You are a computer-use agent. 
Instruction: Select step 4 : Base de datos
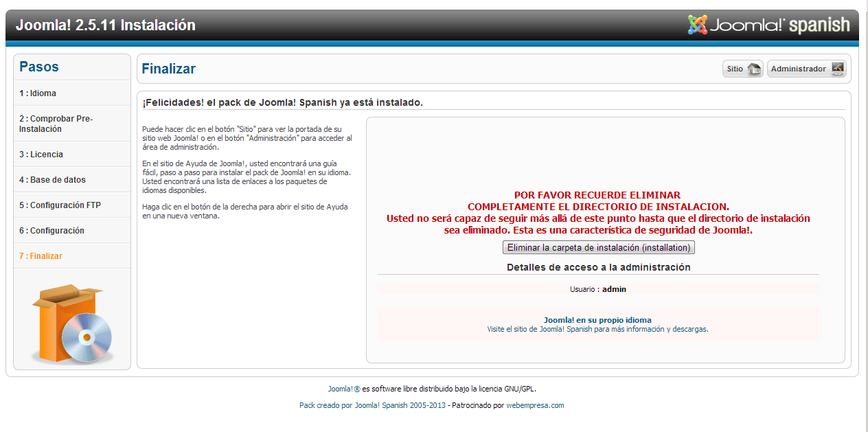[72, 180]
